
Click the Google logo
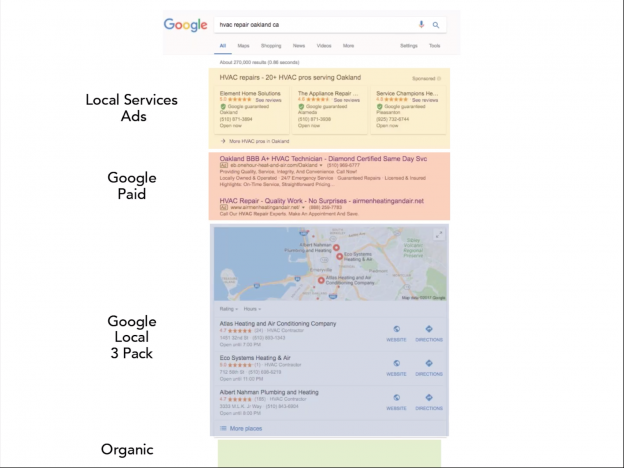click(185, 25)
